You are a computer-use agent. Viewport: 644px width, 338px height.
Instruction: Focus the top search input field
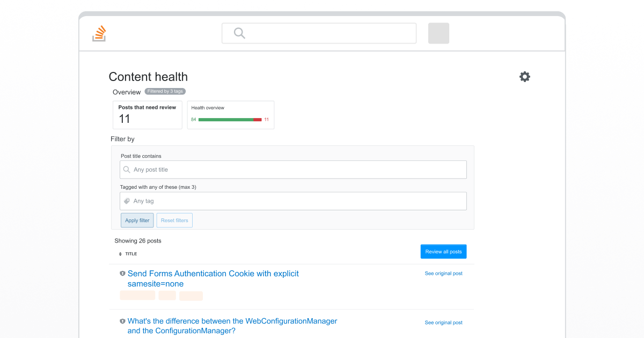pyautogui.click(x=319, y=33)
